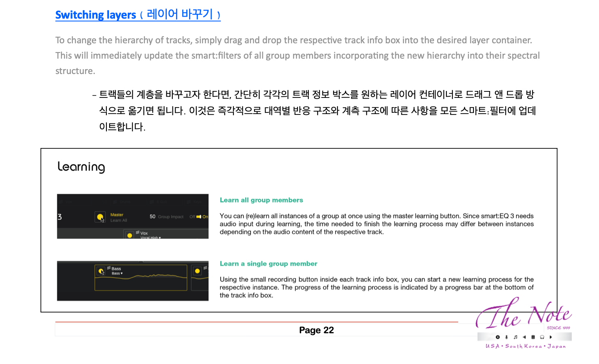
Task: Click the paragraph starting 'To change the hierarchy'
Action: click(x=297, y=55)
